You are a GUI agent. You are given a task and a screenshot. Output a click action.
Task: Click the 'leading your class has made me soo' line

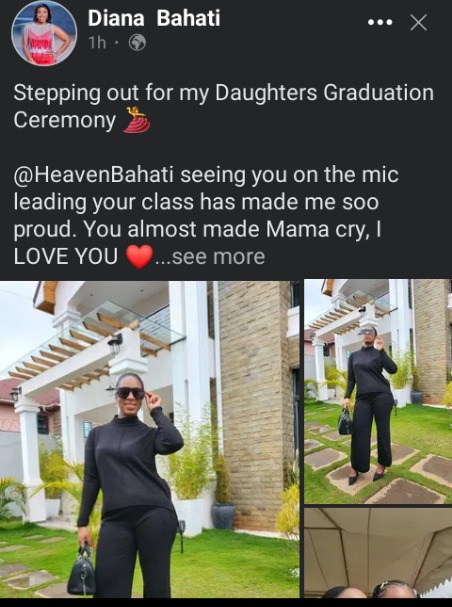196,202
